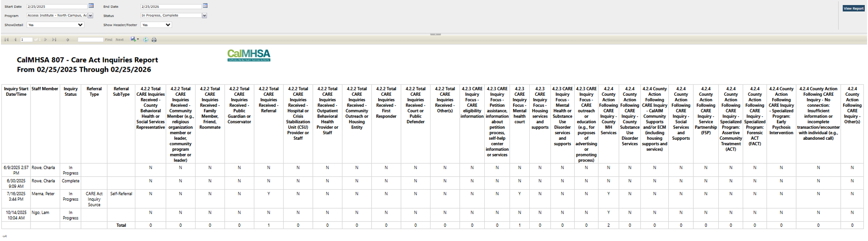Print the report using the printer icon
This screenshot has height=241, width=868.
coord(154,40)
